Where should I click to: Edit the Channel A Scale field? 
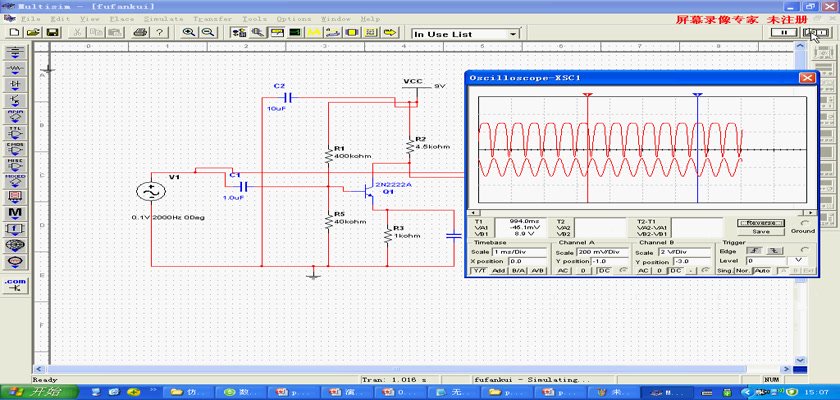coord(602,252)
